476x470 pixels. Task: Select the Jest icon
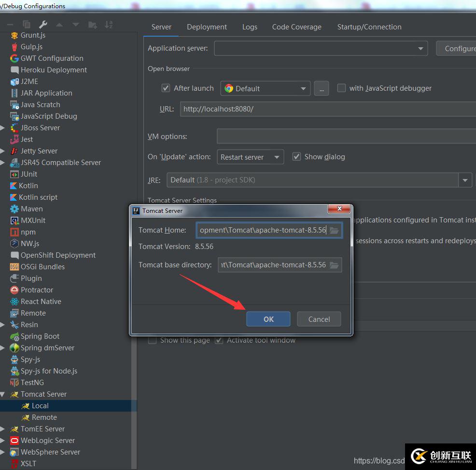tap(14, 139)
